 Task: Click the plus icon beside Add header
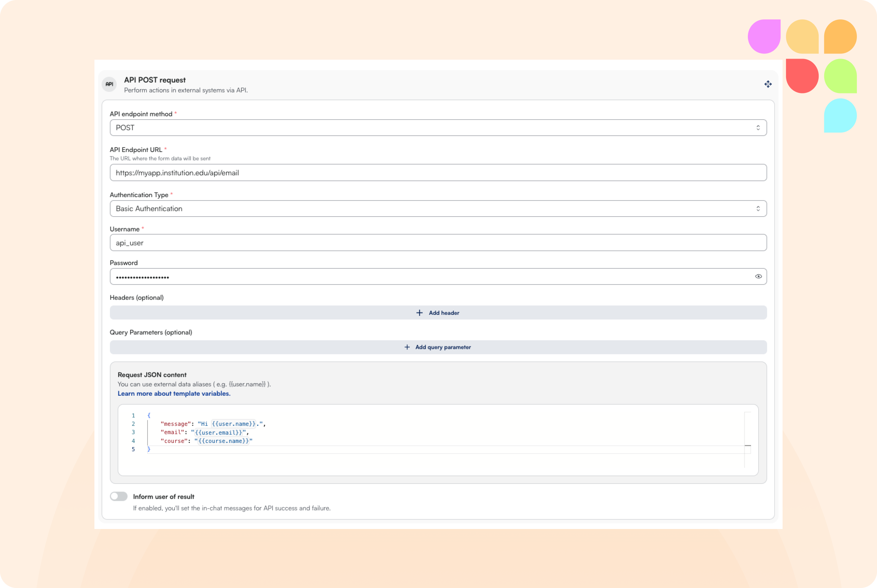coord(419,313)
